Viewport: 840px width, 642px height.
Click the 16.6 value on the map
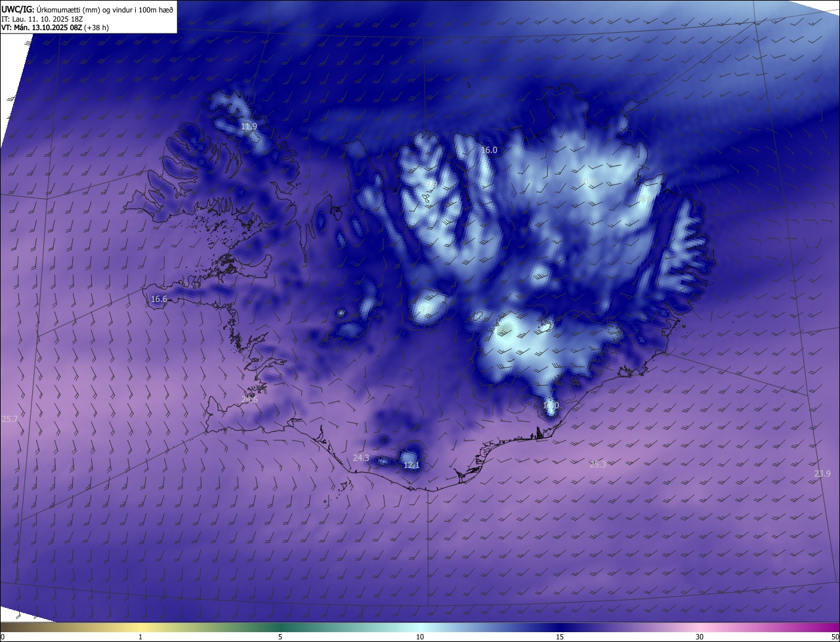tap(159, 299)
